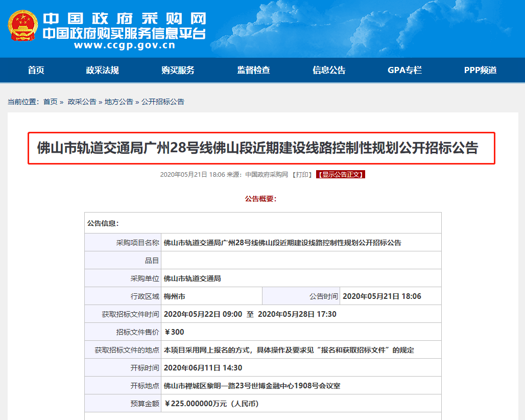Click the 打印 print link
Viewport: 525px width, 420px height.
pyautogui.click(x=303, y=175)
